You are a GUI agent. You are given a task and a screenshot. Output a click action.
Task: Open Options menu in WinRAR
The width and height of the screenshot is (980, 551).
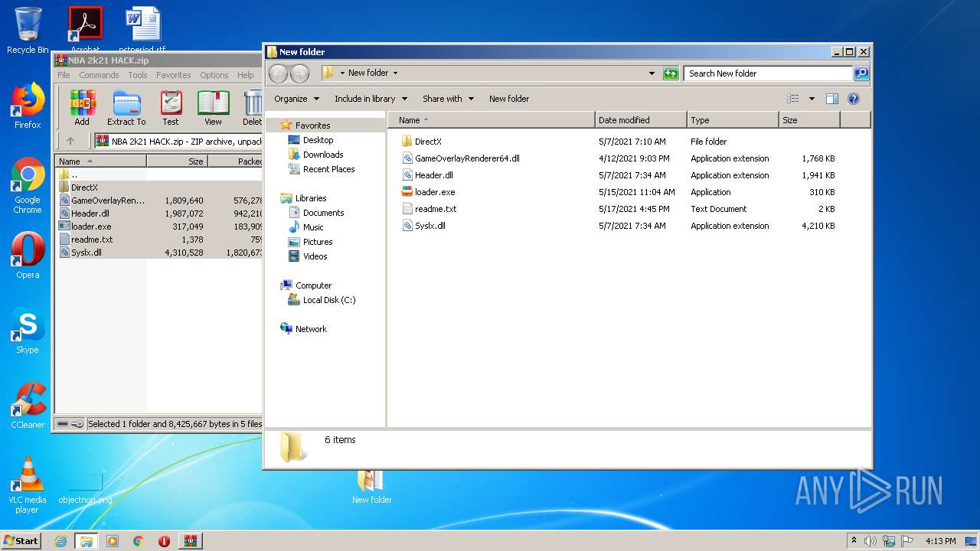tap(214, 75)
